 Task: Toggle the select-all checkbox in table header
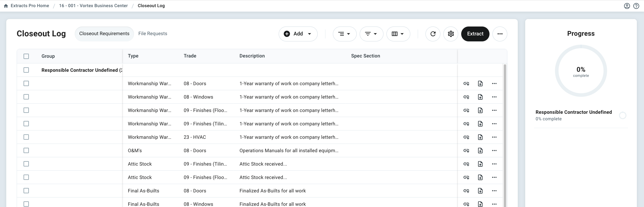click(x=26, y=56)
